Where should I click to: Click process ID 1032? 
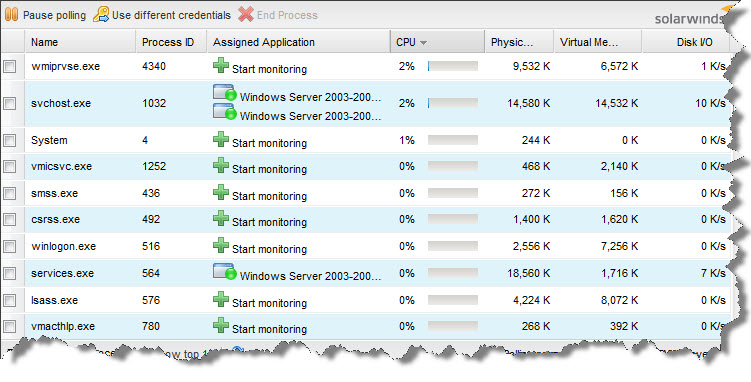pos(154,103)
